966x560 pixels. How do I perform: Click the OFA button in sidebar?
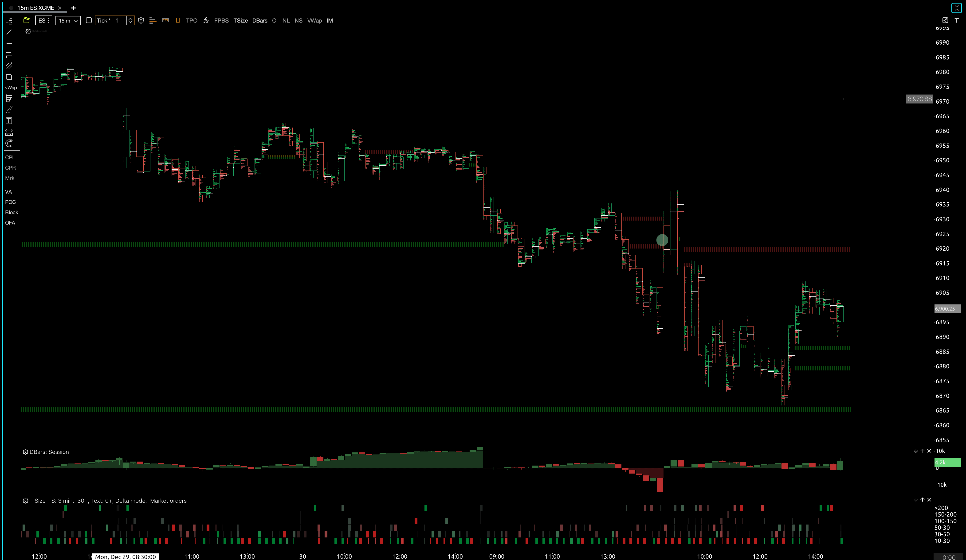[10, 222]
